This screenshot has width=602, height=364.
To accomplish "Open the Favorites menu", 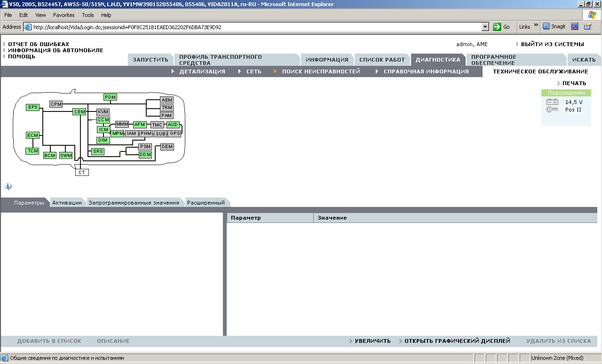I will (x=63, y=15).
